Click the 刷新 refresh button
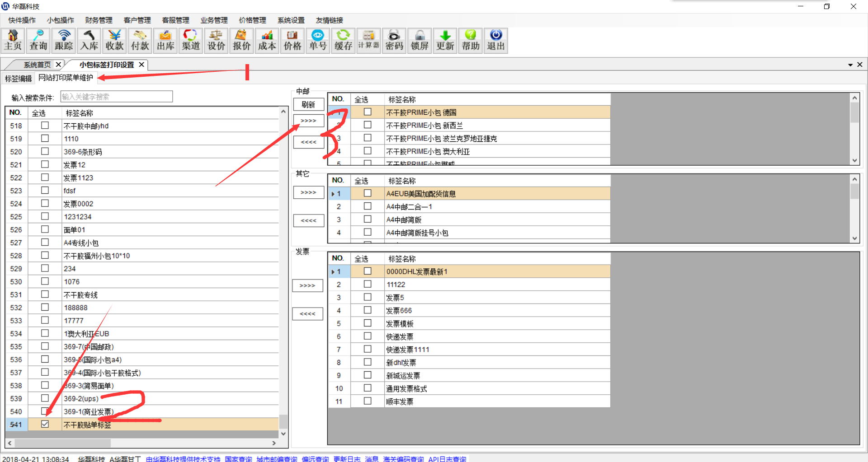868x462 pixels. pyautogui.click(x=308, y=105)
